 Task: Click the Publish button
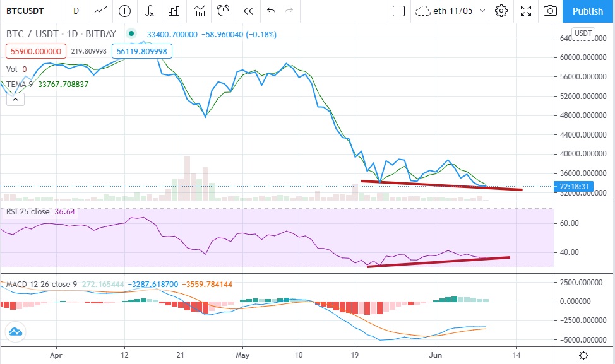[x=587, y=11]
